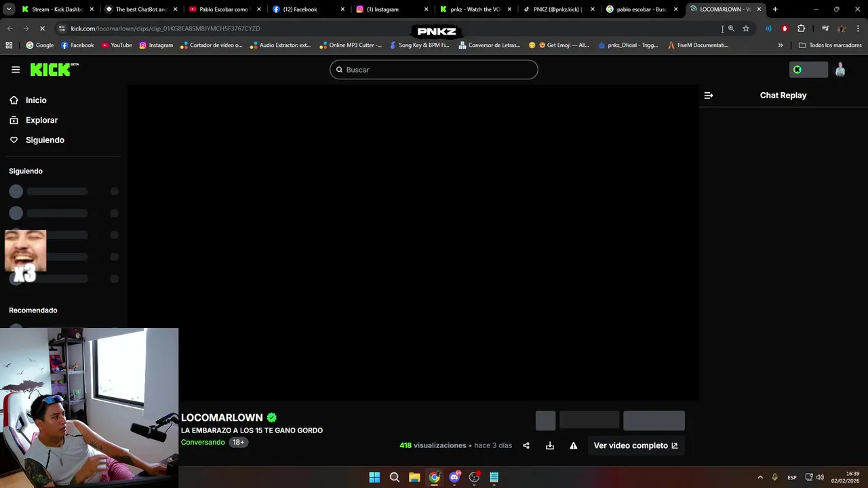Open browser zoom magnifier icon
Viewport: 868px width, 488px height.
tap(731, 28)
